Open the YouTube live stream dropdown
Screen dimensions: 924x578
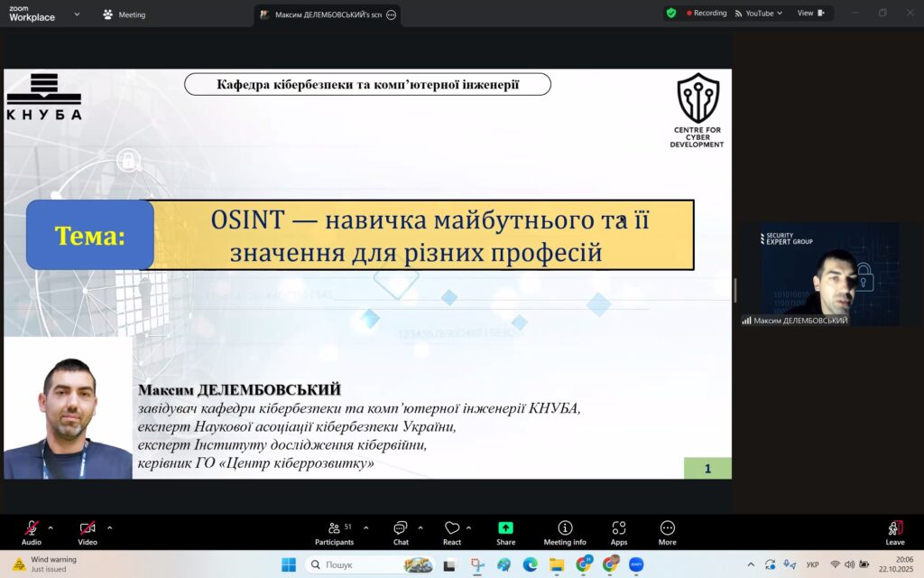click(759, 14)
